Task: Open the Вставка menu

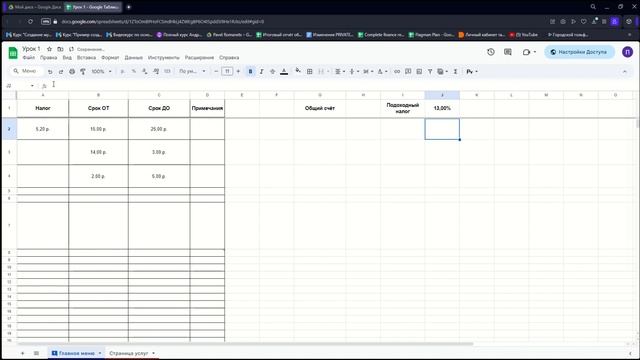Action: tap(87, 58)
